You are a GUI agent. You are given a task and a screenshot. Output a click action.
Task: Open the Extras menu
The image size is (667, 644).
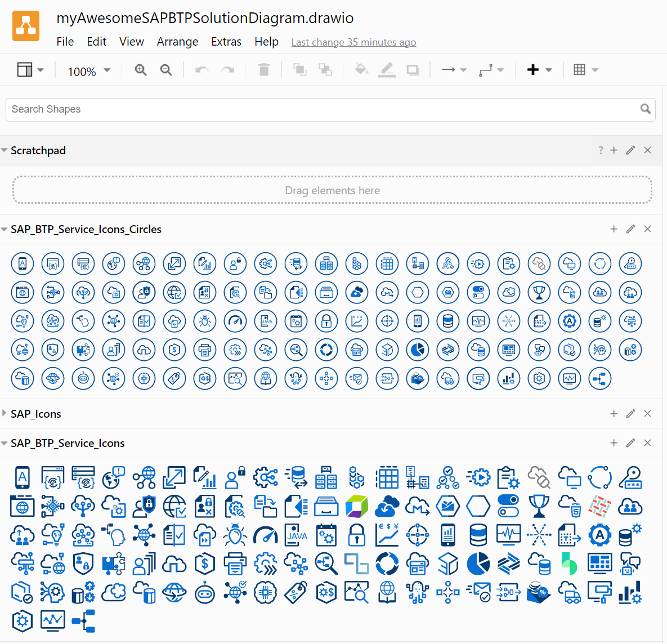tap(226, 42)
